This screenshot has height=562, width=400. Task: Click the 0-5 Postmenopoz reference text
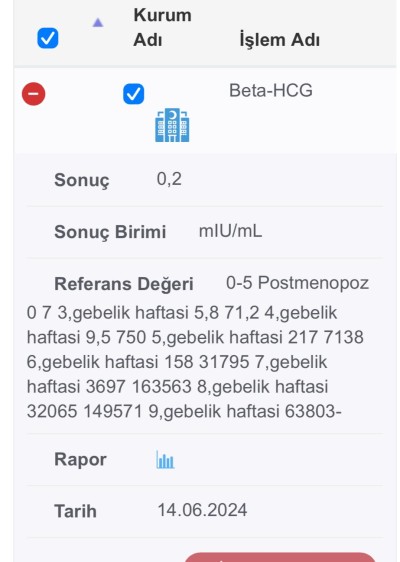click(x=297, y=283)
